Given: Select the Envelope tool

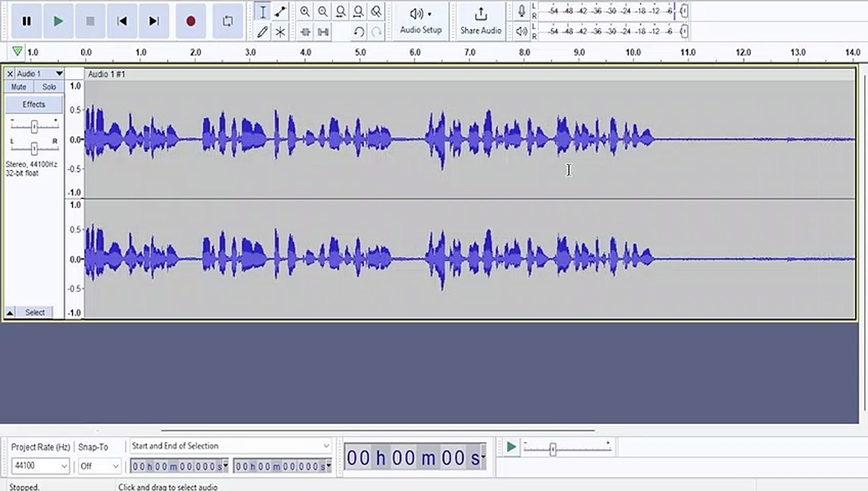Looking at the screenshot, I should coord(280,12).
